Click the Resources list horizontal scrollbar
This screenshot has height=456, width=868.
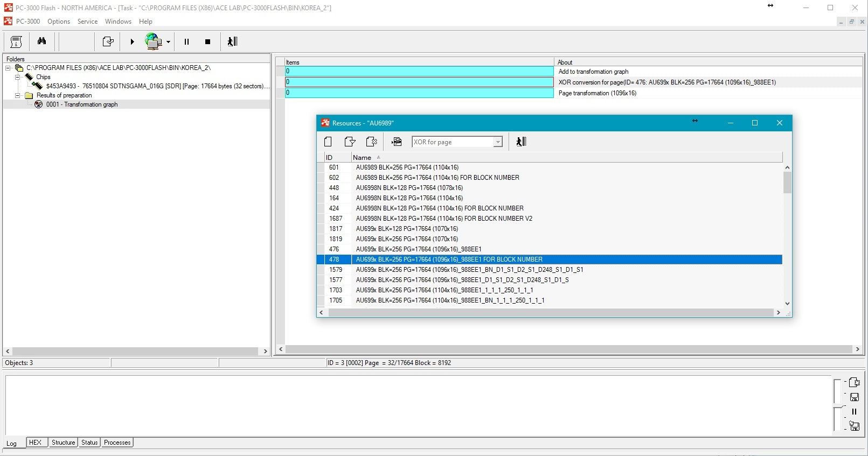[550, 312]
